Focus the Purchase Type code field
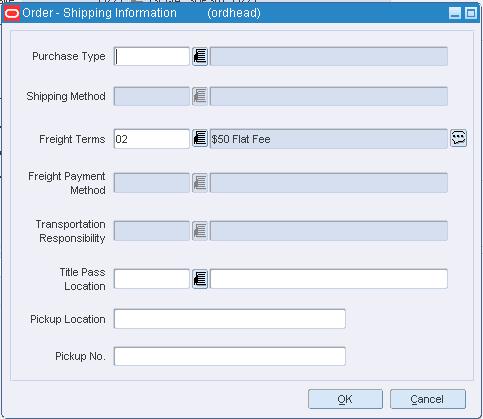This screenshot has height=419, width=483. [152, 56]
